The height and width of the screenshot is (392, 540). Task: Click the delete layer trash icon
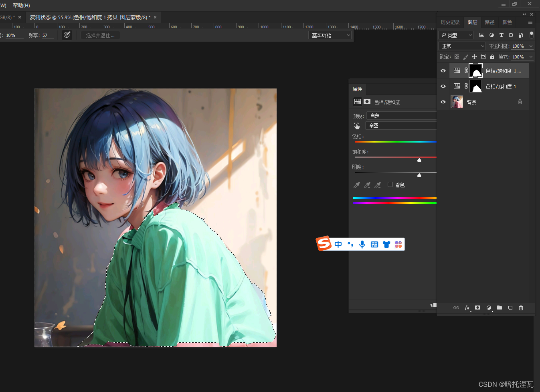[521, 308]
